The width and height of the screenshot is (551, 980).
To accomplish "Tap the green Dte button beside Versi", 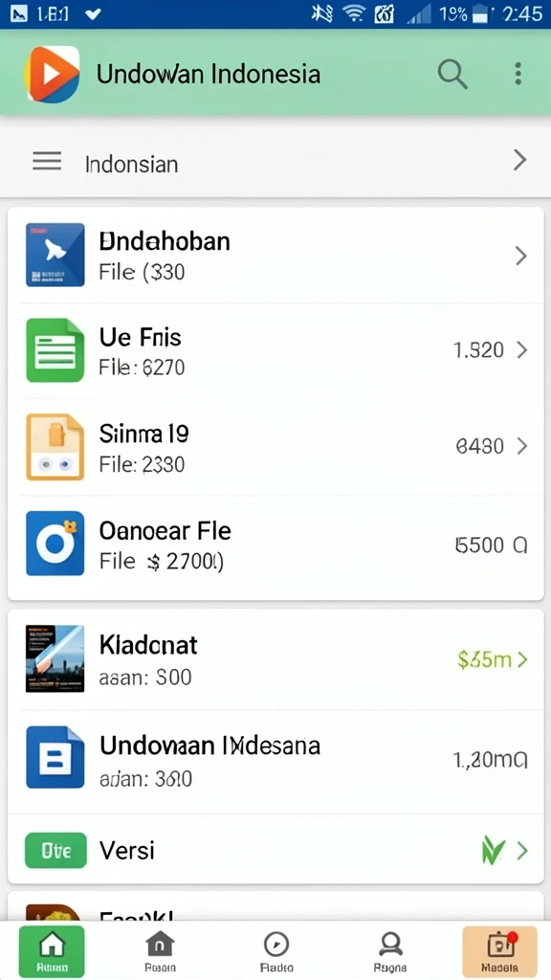I will pyautogui.click(x=55, y=850).
